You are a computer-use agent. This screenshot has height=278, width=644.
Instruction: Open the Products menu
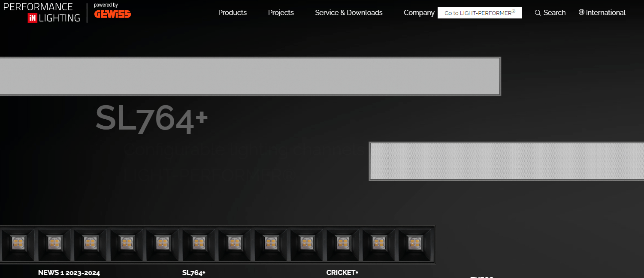pyautogui.click(x=232, y=13)
